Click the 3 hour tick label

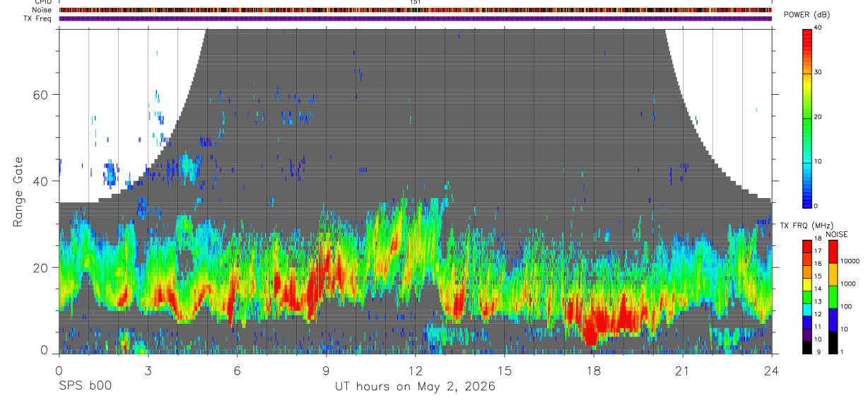point(148,371)
